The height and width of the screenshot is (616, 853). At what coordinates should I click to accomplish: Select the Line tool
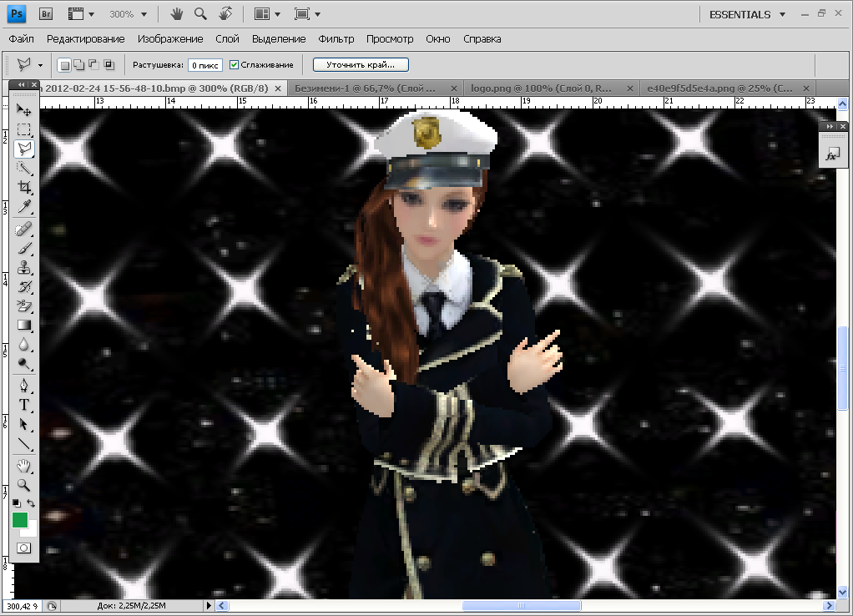24,443
